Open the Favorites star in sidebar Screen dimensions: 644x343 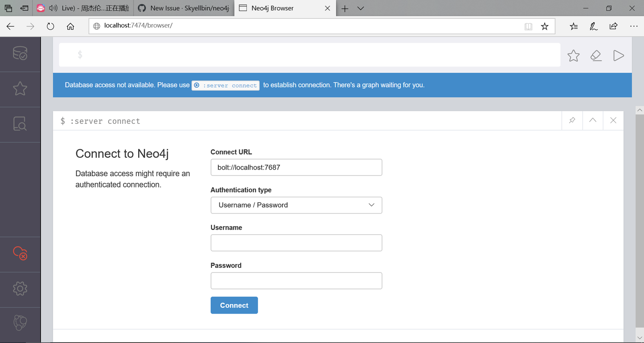point(20,89)
